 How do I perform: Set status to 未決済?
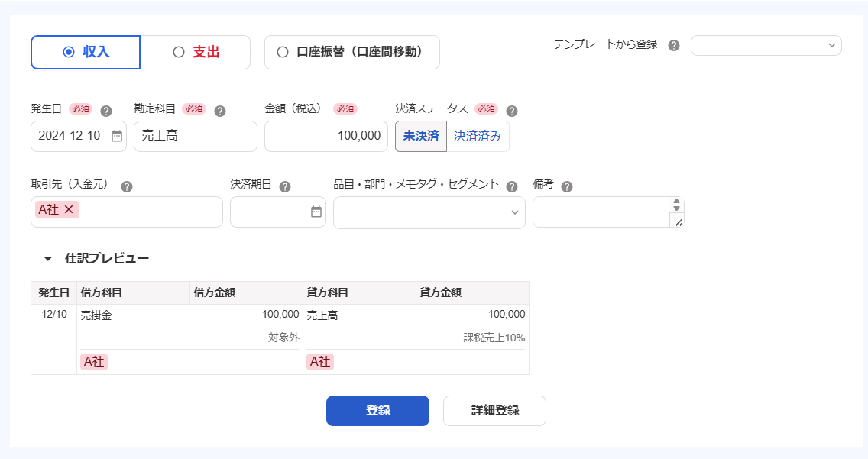(421, 136)
